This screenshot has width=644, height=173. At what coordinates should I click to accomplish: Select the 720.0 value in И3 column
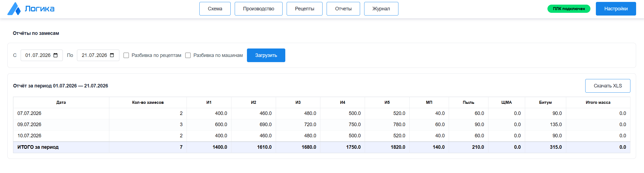coord(310,125)
